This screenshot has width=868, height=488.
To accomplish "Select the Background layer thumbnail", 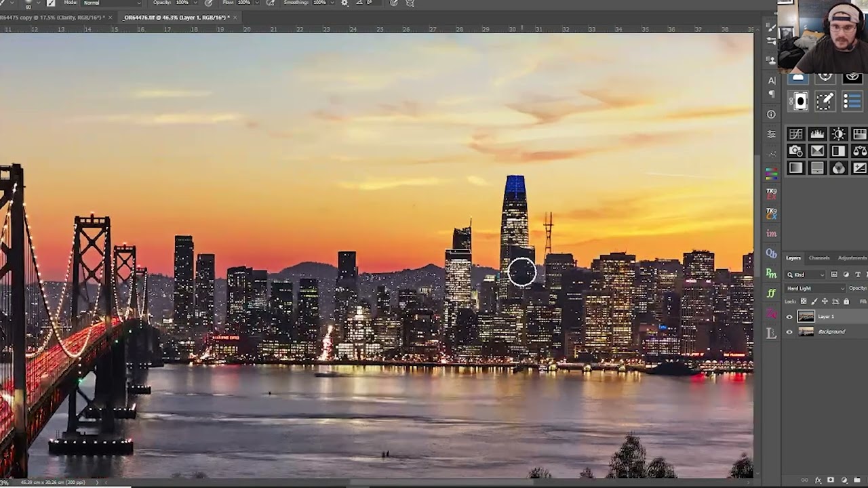I will pos(806,332).
